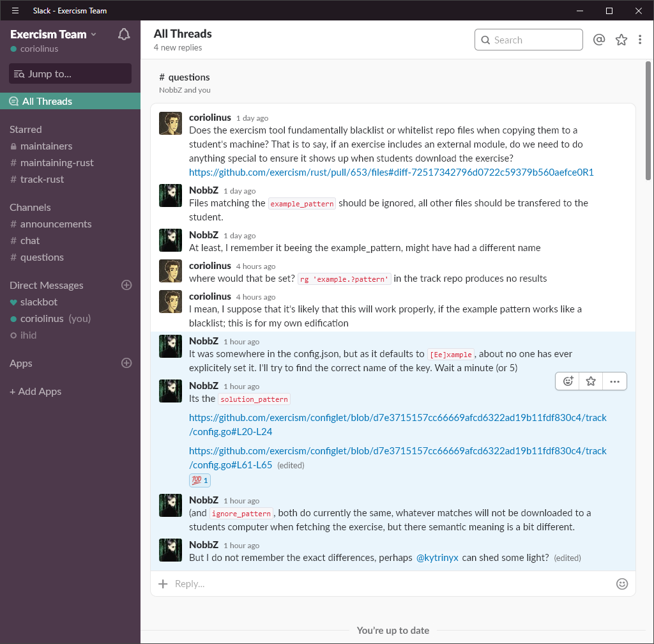Open the more options vertical dots menu
The height and width of the screenshot is (644, 654).
pyautogui.click(x=640, y=40)
